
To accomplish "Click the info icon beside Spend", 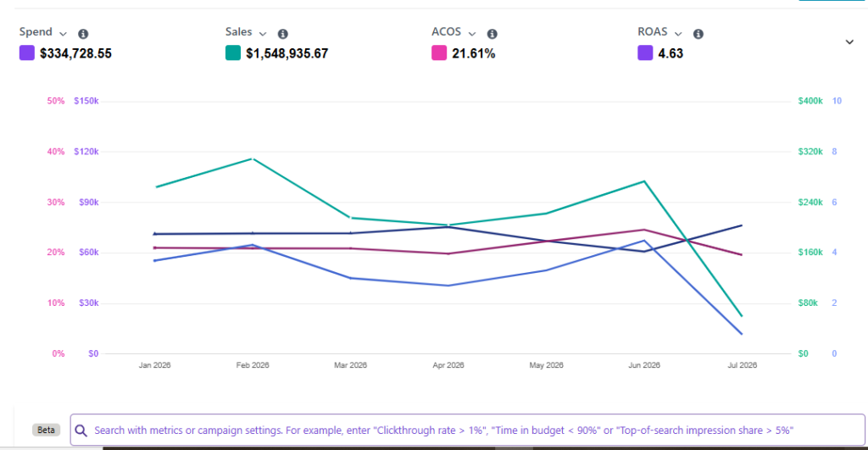I will 83,34.
